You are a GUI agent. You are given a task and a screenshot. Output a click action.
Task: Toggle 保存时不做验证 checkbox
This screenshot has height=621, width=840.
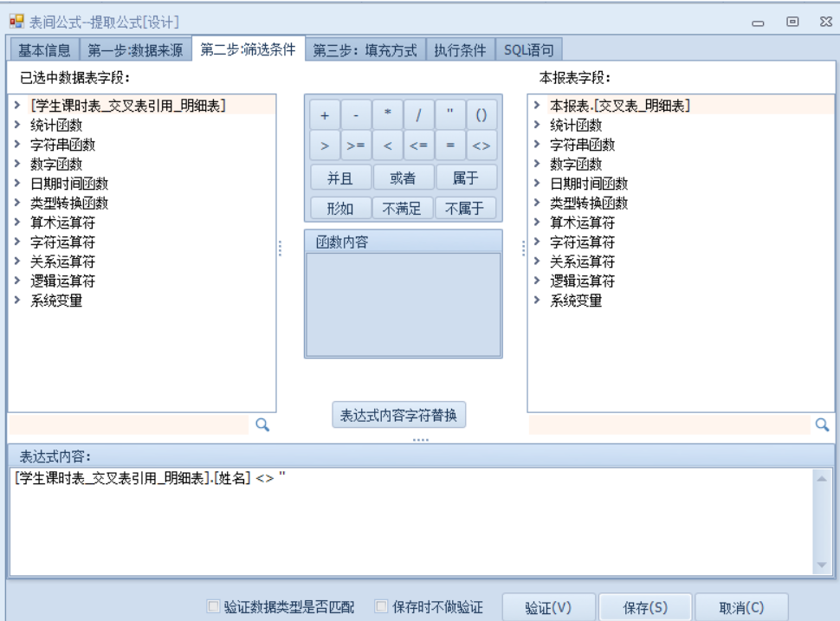381,607
